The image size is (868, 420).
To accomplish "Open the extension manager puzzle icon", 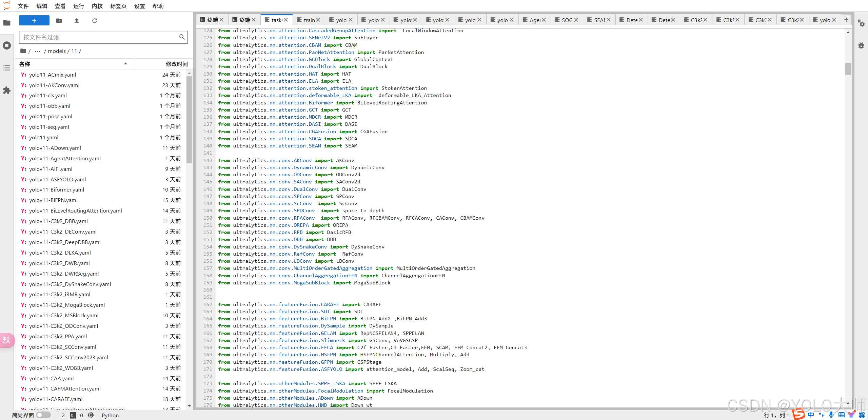I will pos(7,91).
